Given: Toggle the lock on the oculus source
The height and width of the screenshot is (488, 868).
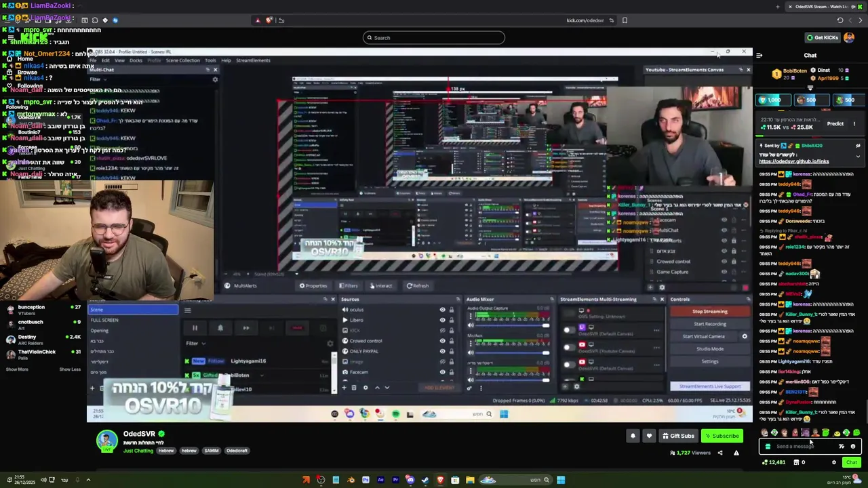Looking at the screenshot, I should point(452,310).
